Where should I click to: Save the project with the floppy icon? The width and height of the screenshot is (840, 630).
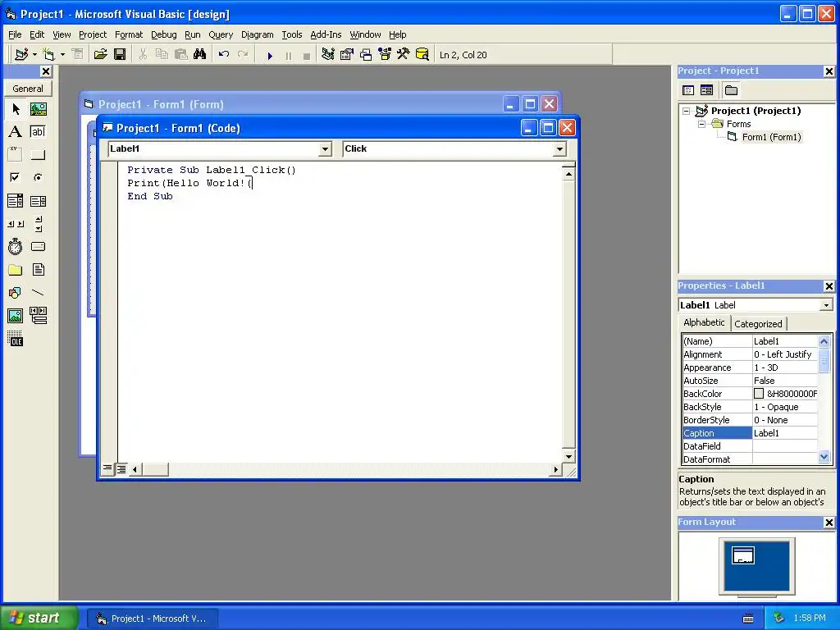(x=120, y=55)
